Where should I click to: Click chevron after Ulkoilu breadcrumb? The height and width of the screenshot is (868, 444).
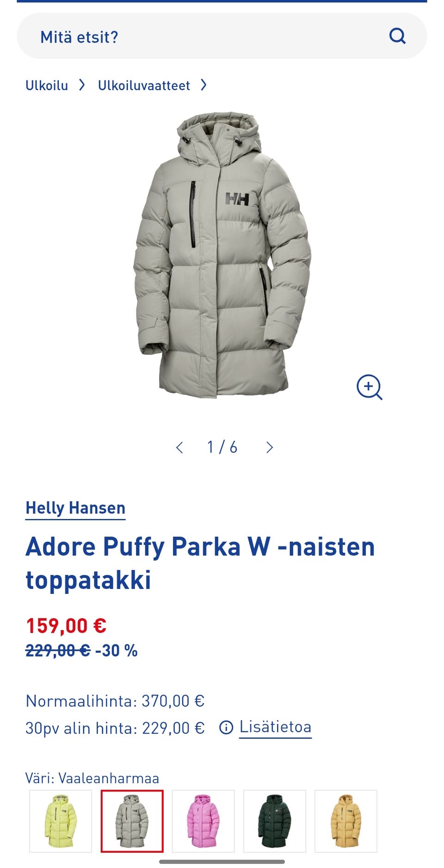point(82,85)
